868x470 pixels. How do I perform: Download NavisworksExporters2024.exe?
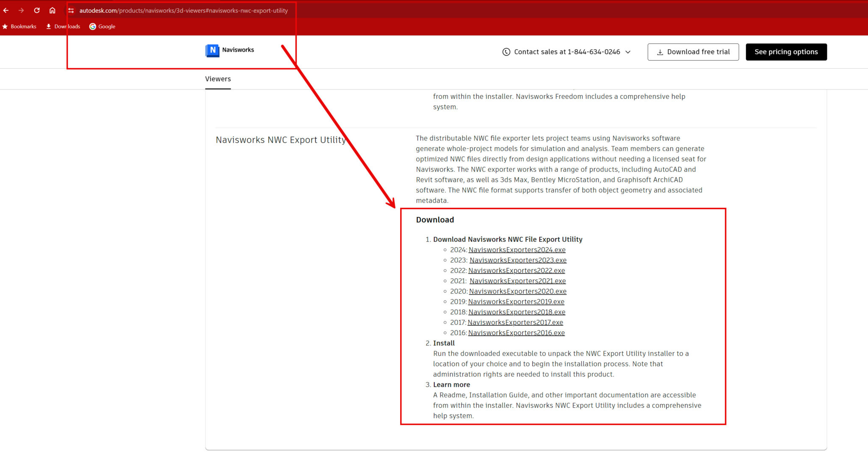point(517,250)
